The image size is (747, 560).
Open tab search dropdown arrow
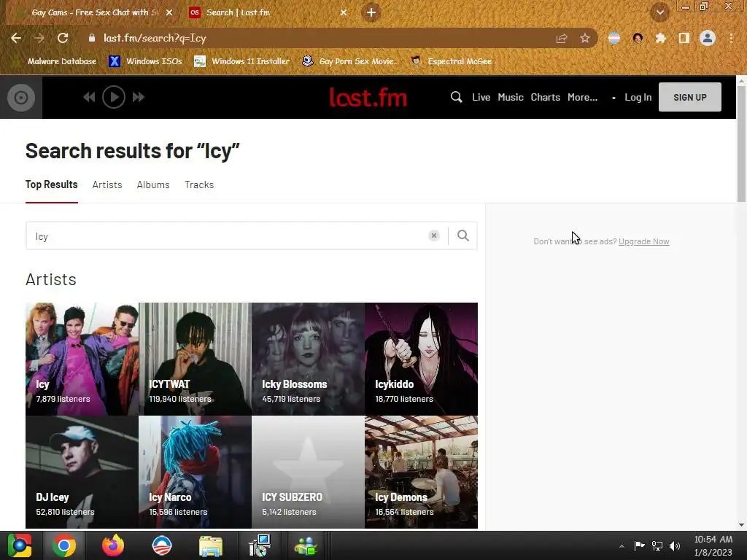tap(659, 12)
